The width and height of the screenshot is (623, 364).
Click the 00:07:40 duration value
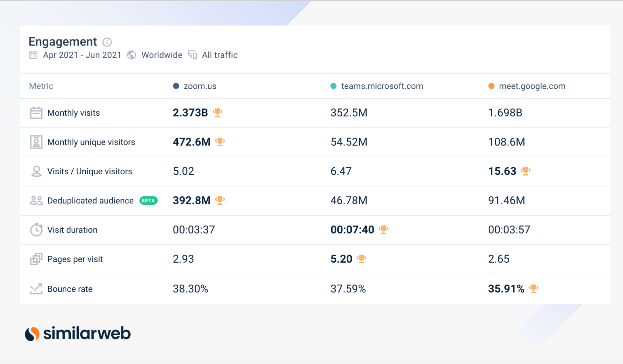pyautogui.click(x=352, y=230)
